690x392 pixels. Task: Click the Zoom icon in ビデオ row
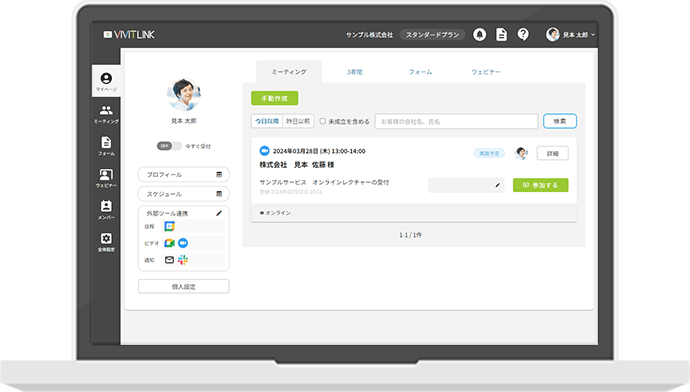point(183,243)
